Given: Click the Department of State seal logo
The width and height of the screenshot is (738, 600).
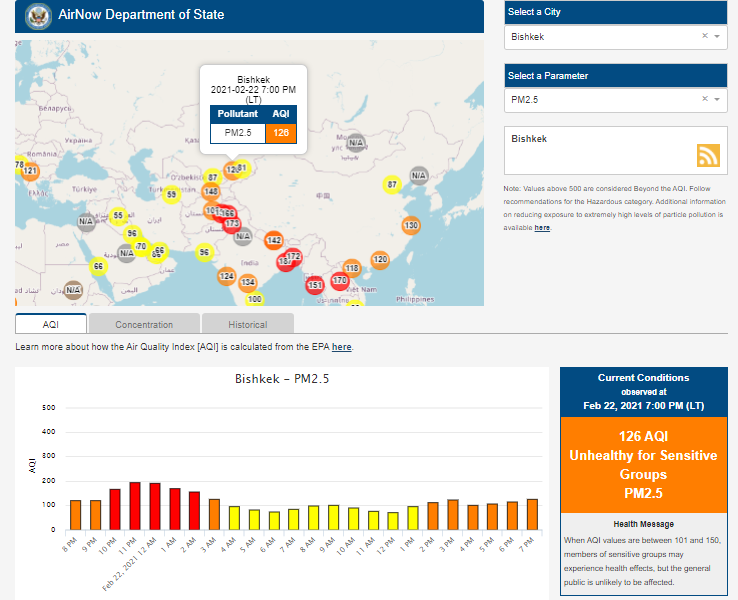Looking at the screenshot, I should [x=39, y=15].
